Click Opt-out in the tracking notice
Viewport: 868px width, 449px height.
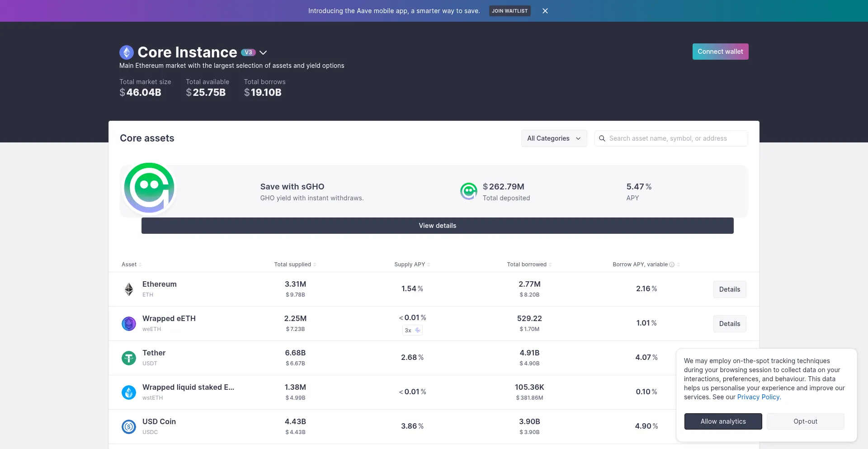pyautogui.click(x=806, y=421)
